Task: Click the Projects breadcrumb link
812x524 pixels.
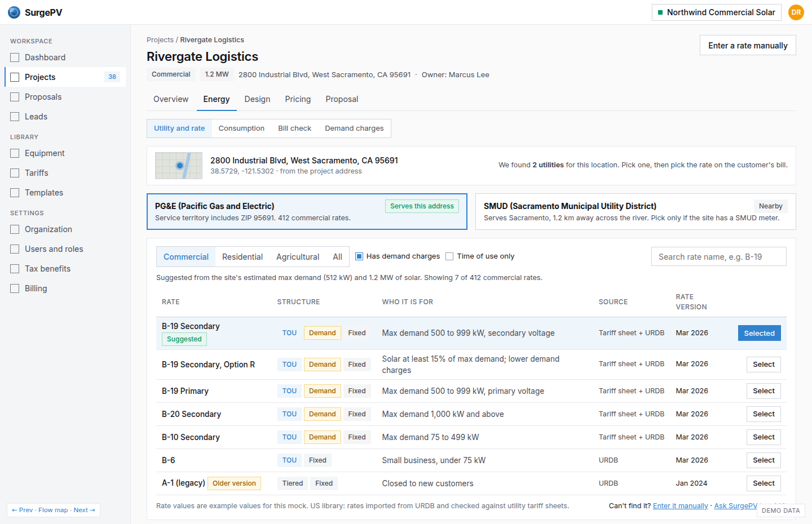Action: click(160, 40)
